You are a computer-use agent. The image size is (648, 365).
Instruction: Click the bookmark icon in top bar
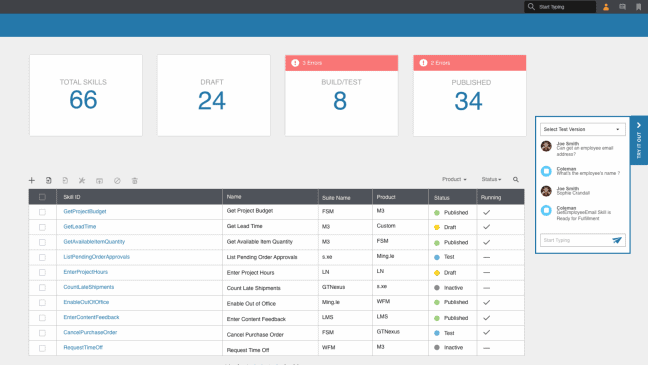tap(638, 7)
